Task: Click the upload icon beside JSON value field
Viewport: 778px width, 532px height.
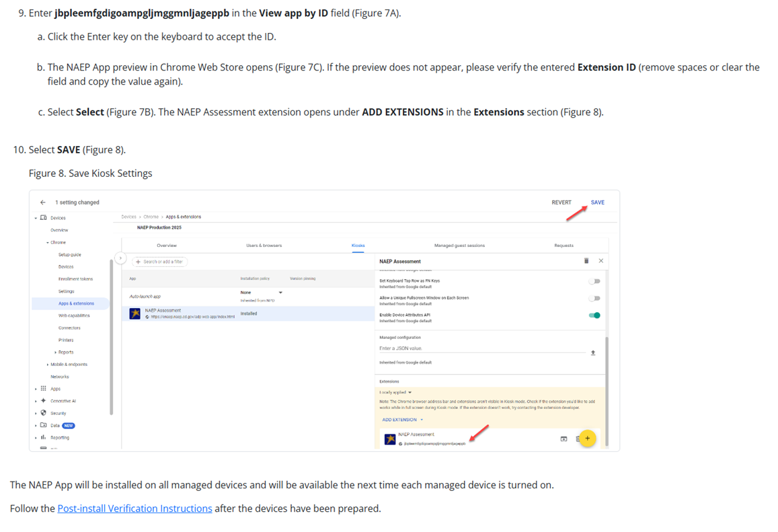Action: tap(593, 353)
